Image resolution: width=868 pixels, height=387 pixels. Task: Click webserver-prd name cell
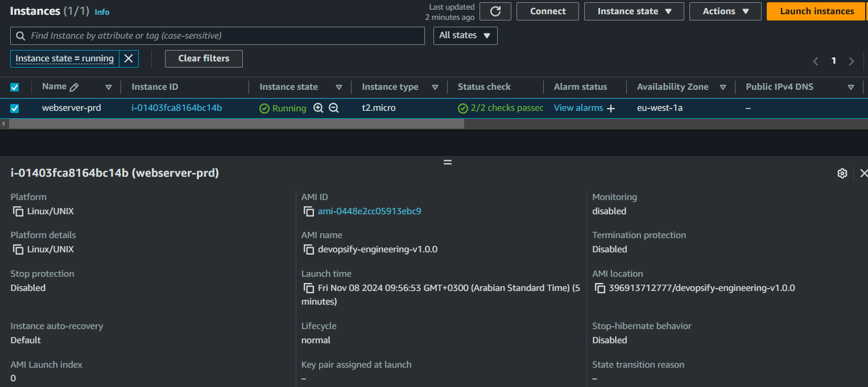point(72,108)
